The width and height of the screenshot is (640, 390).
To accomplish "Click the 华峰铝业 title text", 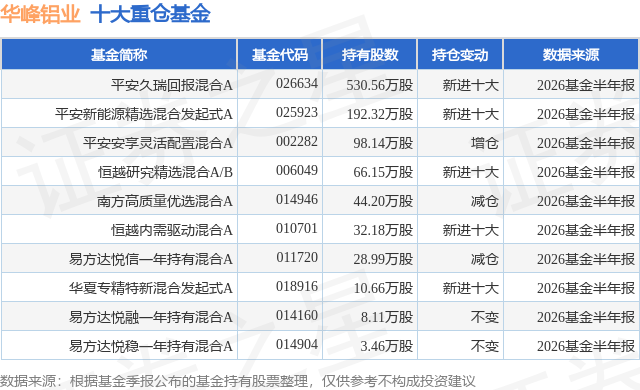I will click(x=40, y=14).
